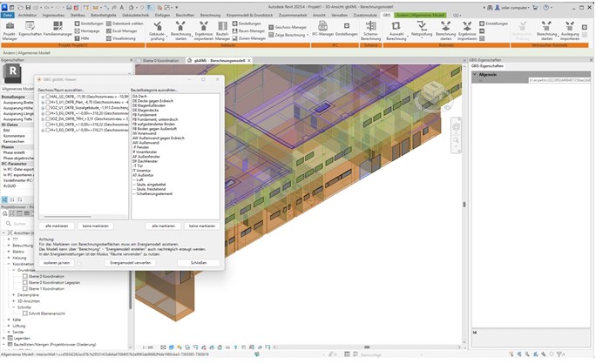Image resolution: width=596 pixels, height=364 pixels.
Task: Toggle the SOZ_U1_OKFB_Sozialgebäude storey checkbox
Action: click(46, 108)
